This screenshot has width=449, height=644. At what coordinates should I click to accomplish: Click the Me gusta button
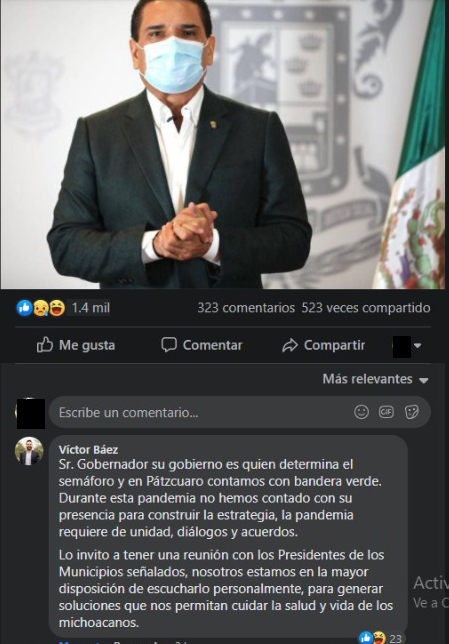pos(76,345)
